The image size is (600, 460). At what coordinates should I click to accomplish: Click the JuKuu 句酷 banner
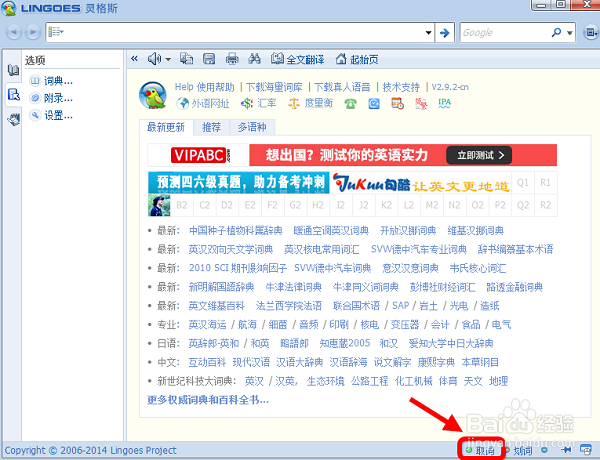coord(421,183)
